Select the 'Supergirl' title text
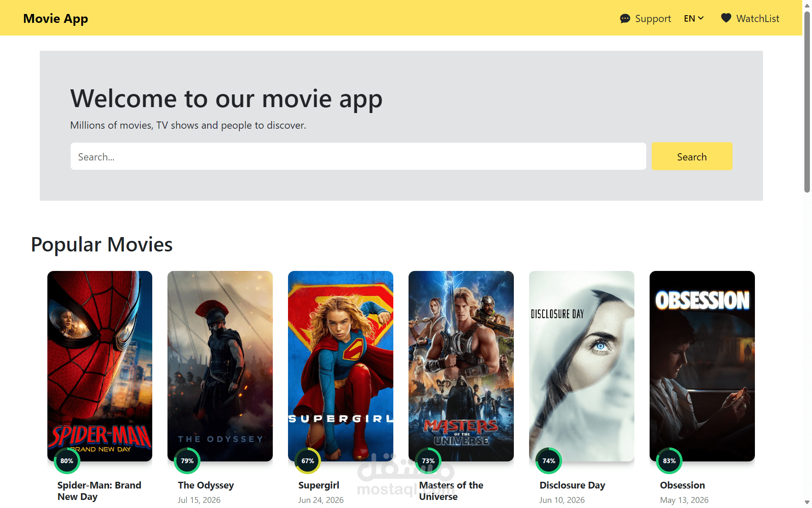This screenshot has width=812, height=508. coord(319,485)
